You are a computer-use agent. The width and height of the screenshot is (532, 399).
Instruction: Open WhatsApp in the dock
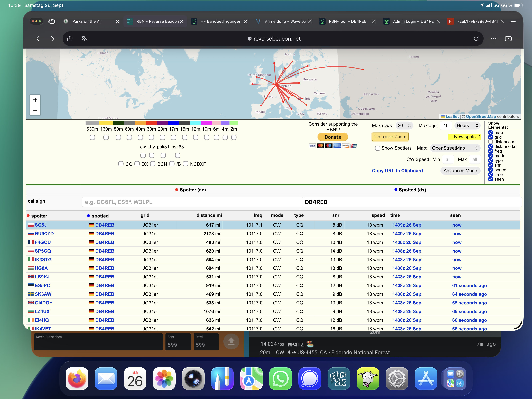click(280, 378)
